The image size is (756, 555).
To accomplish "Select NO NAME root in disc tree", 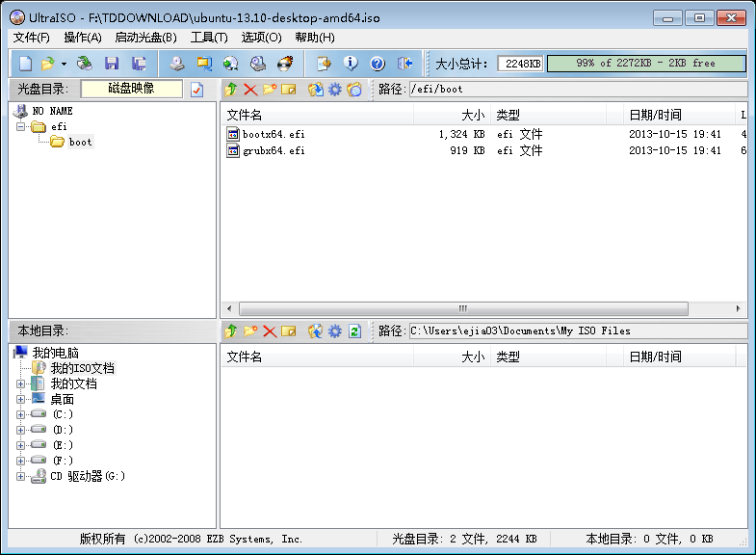I will click(x=52, y=111).
